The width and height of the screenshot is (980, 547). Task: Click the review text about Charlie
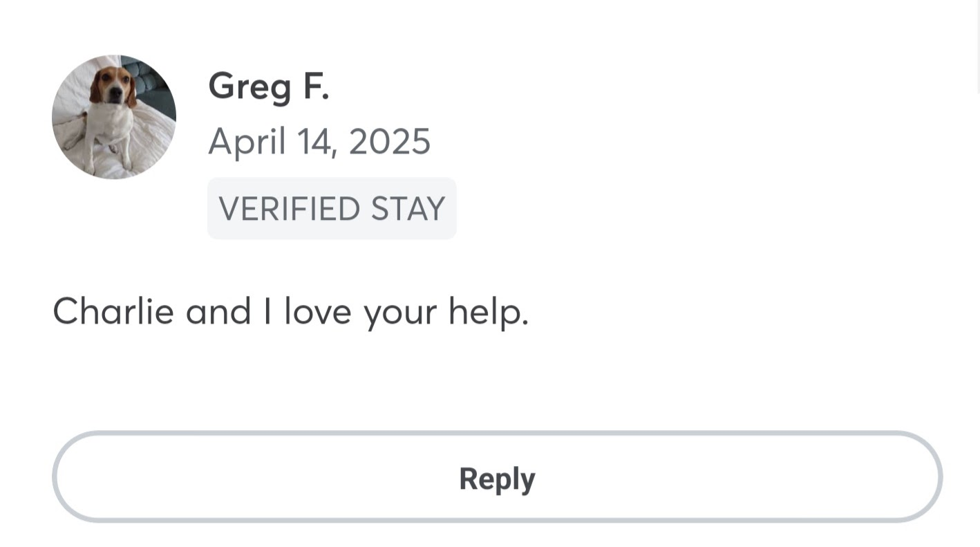coord(290,311)
